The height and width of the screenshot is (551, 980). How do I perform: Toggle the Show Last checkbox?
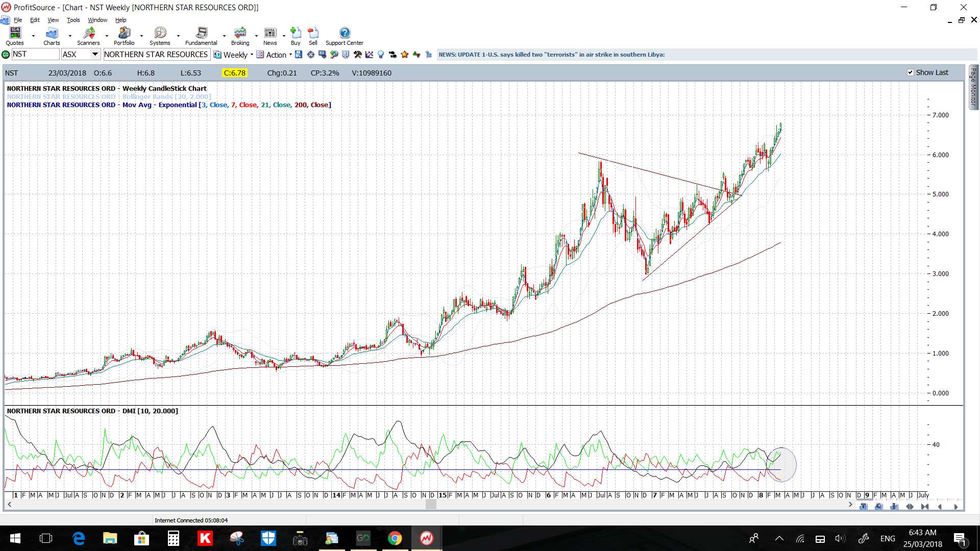coord(910,72)
